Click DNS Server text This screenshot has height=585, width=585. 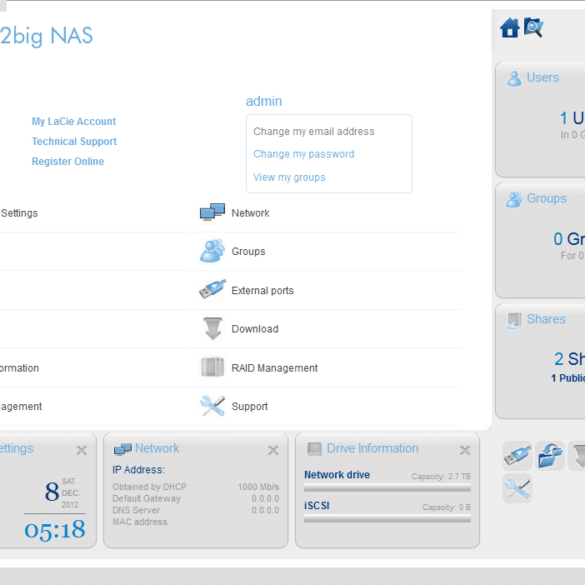[136, 510]
